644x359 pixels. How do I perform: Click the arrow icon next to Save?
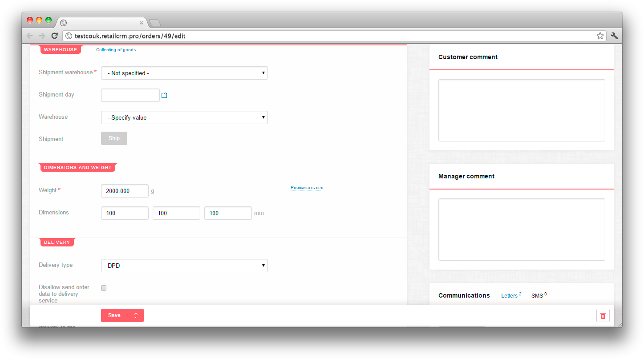tap(136, 315)
